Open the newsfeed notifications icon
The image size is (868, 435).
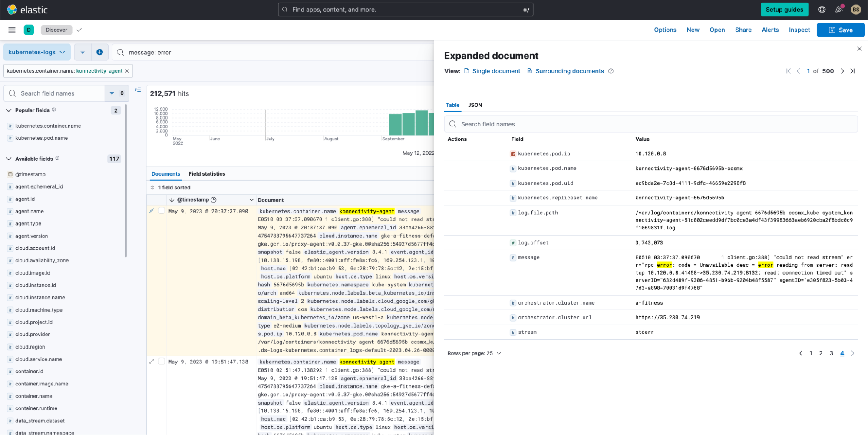[x=838, y=10]
